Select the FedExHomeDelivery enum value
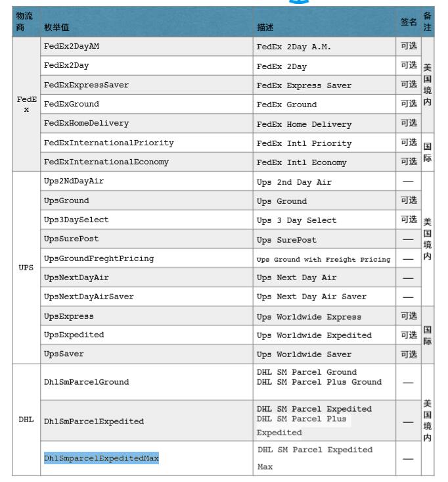The width and height of the screenshot is (448, 482). point(86,123)
